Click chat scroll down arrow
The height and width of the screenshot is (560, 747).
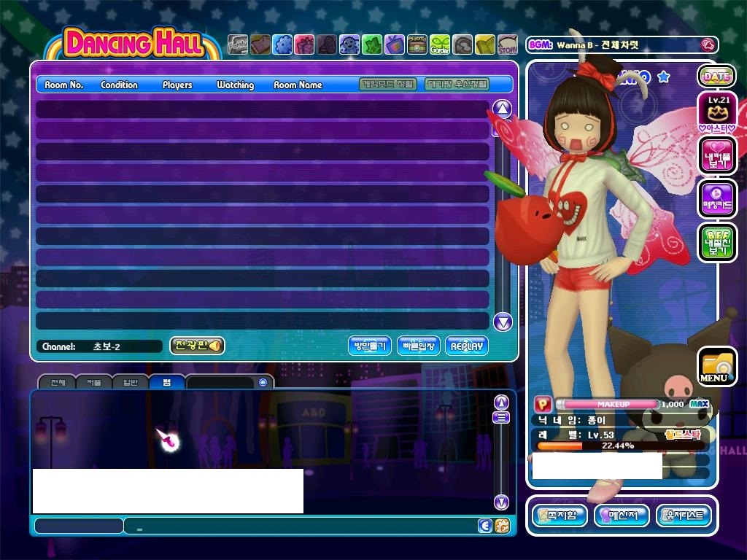[x=501, y=502]
